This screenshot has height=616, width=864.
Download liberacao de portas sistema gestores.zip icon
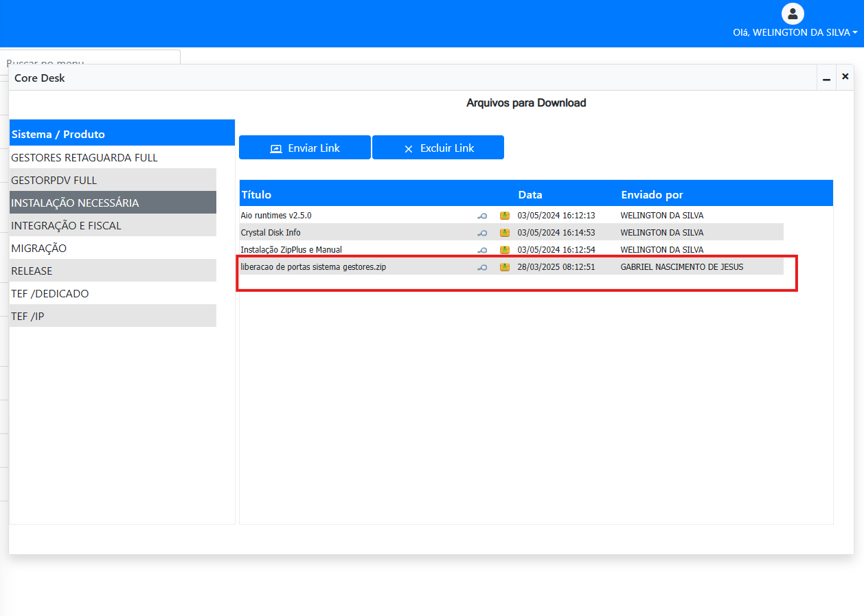pyautogui.click(x=505, y=267)
